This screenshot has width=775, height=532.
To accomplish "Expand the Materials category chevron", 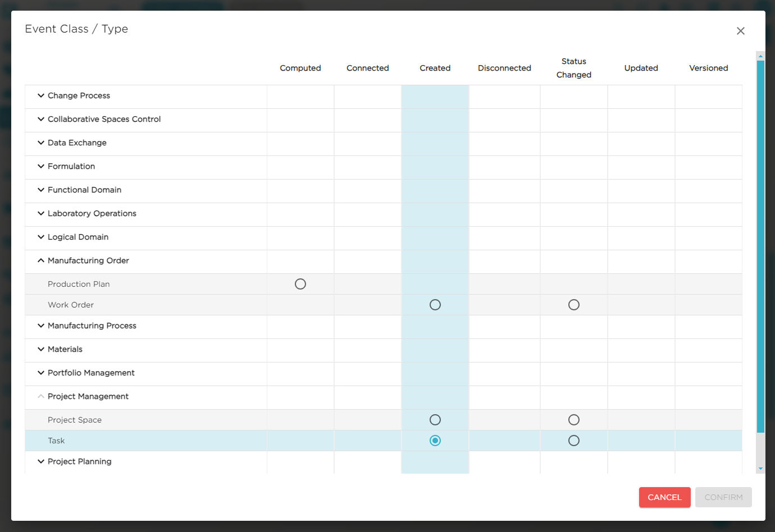I will point(41,349).
